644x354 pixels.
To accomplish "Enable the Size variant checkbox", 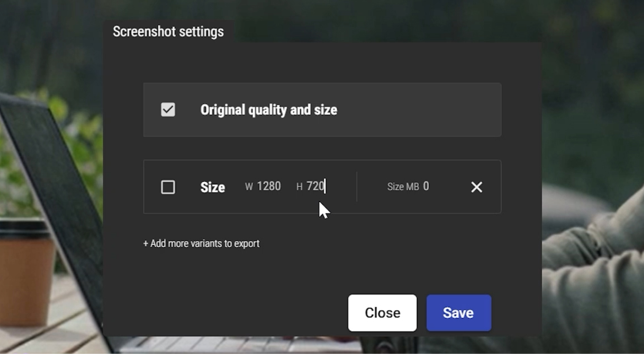I will pyautogui.click(x=168, y=187).
